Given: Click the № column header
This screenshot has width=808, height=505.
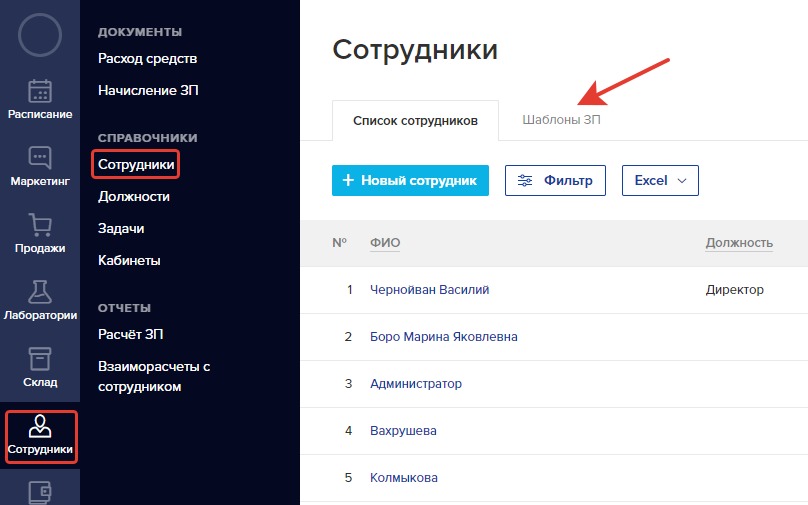Looking at the screenshot, I should [340, 243].
